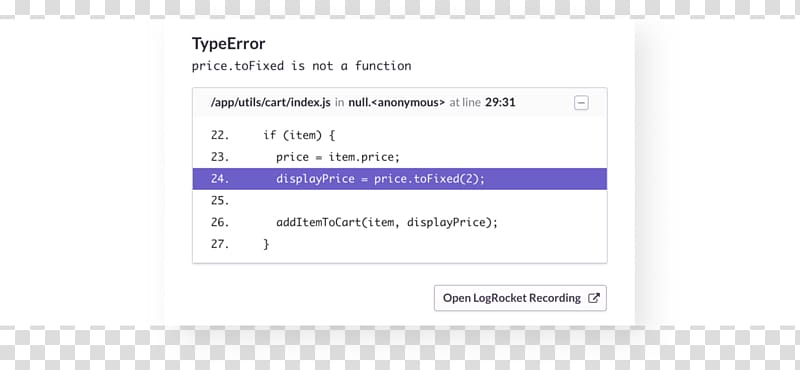800x370 pixels.
Task: Click line number 27 closing brace
Action: click(220, 244)
